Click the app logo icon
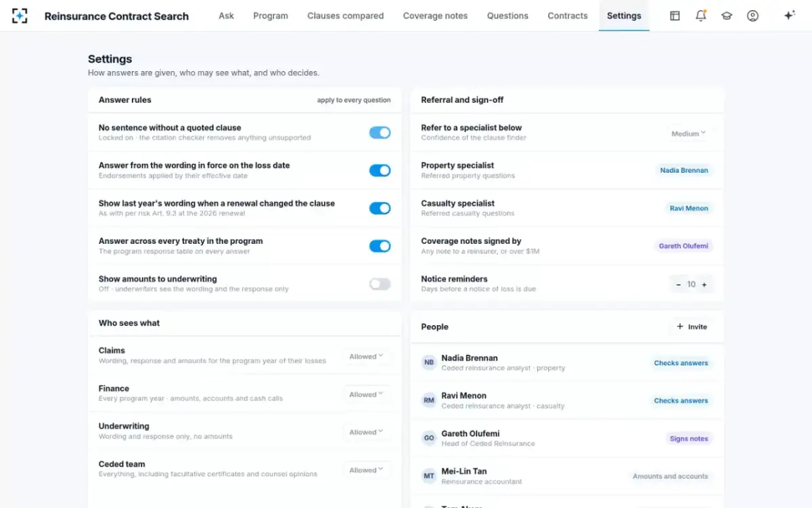 [20, 16]
